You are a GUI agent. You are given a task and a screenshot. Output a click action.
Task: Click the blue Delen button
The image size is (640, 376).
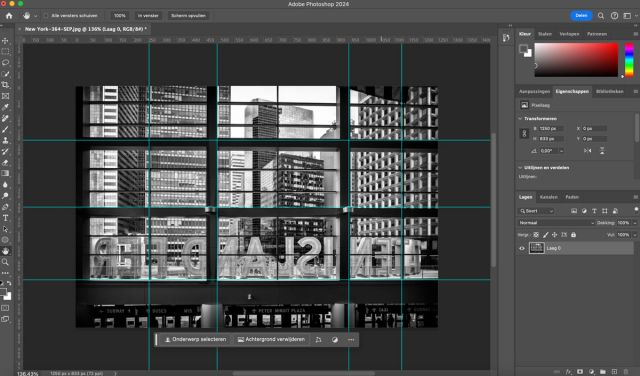[581, 16]
